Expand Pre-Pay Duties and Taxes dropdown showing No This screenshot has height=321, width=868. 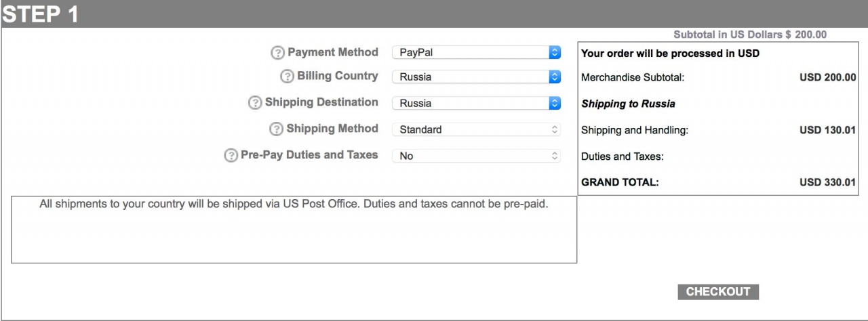pyautogui.click(x=477, y=156)
